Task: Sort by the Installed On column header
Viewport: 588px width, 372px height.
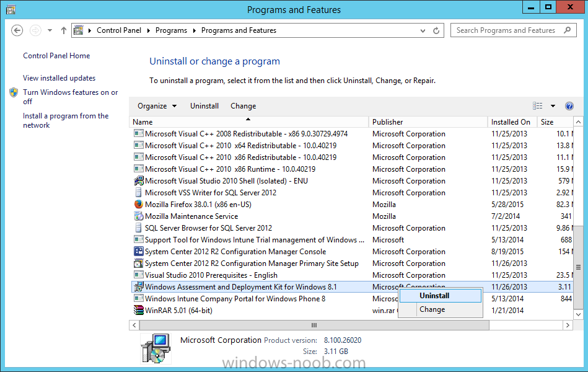Action: point(512,122)
